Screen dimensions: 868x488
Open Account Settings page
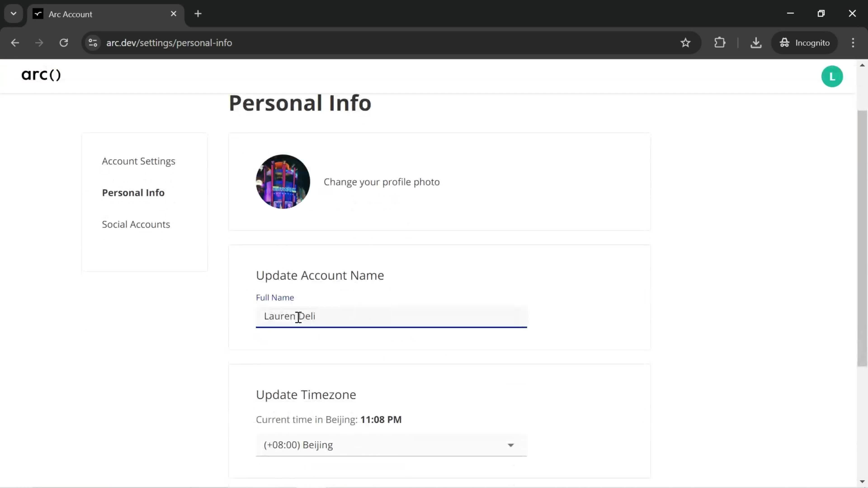pyautogui.click(x=138, y=161)
